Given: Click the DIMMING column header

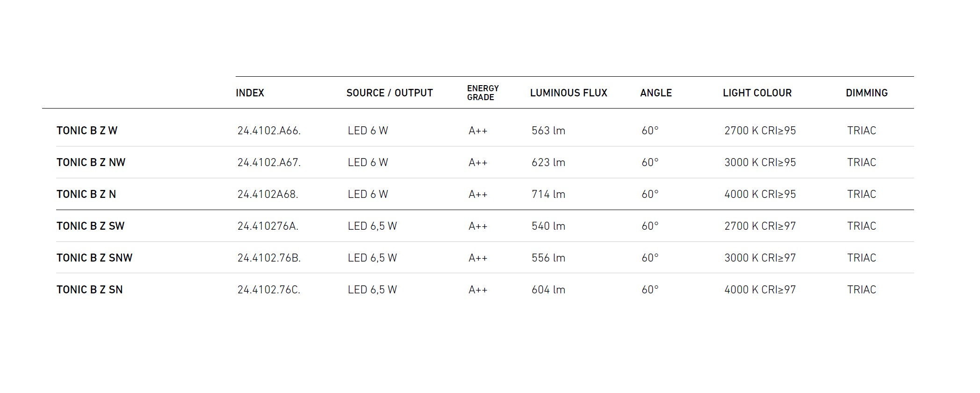Looking at the screenshot, I should pyautogui.click(x=866, y=93).
